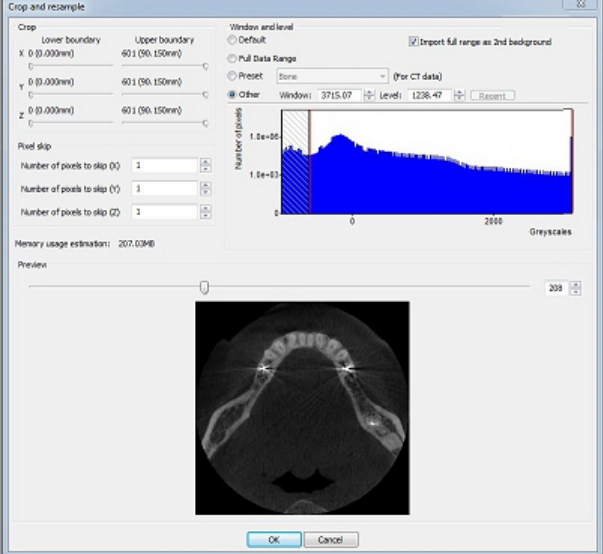The height and width of the screenshot is (554, 603).
Task: Click the CT mandible preview image
Action: (x=302, y=408)
